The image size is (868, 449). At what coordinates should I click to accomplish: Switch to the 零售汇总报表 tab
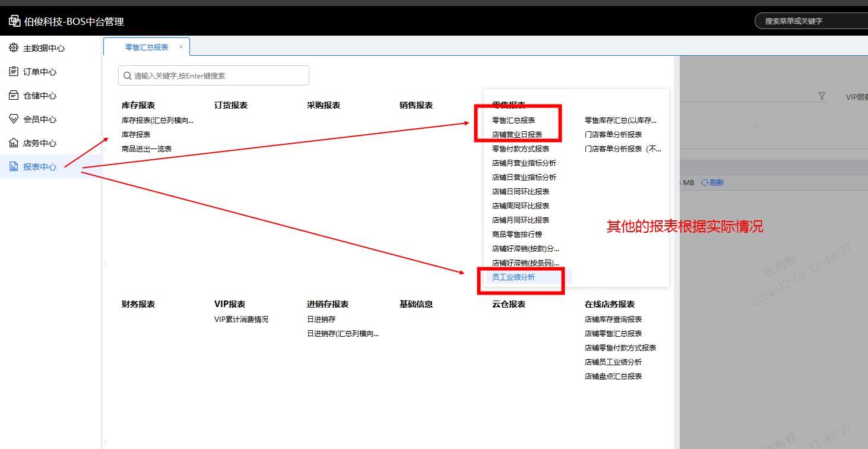click(146, 47)
